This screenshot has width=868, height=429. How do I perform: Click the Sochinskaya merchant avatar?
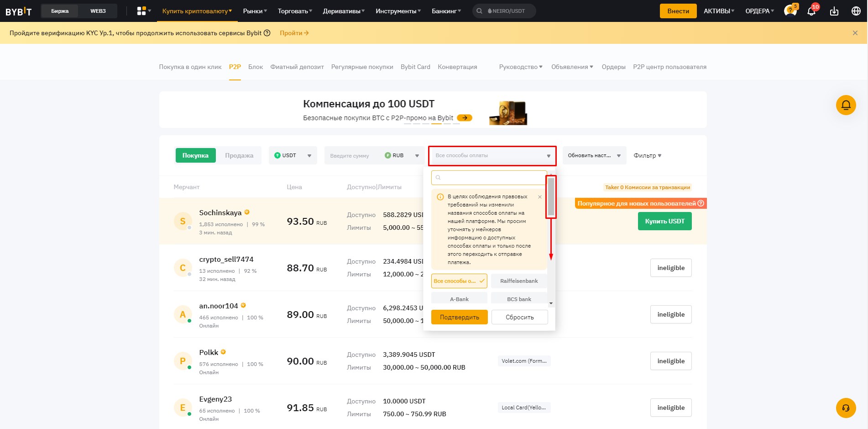click(183, 221)
